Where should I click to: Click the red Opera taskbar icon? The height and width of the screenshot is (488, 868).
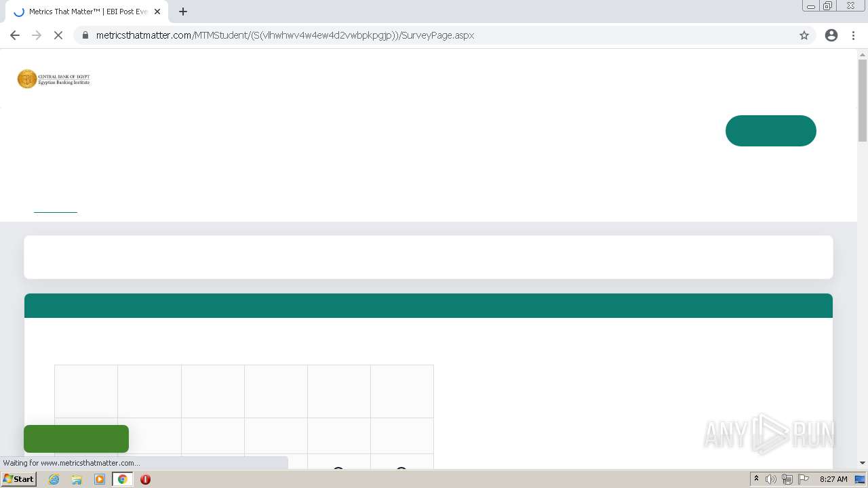point(145,479)
